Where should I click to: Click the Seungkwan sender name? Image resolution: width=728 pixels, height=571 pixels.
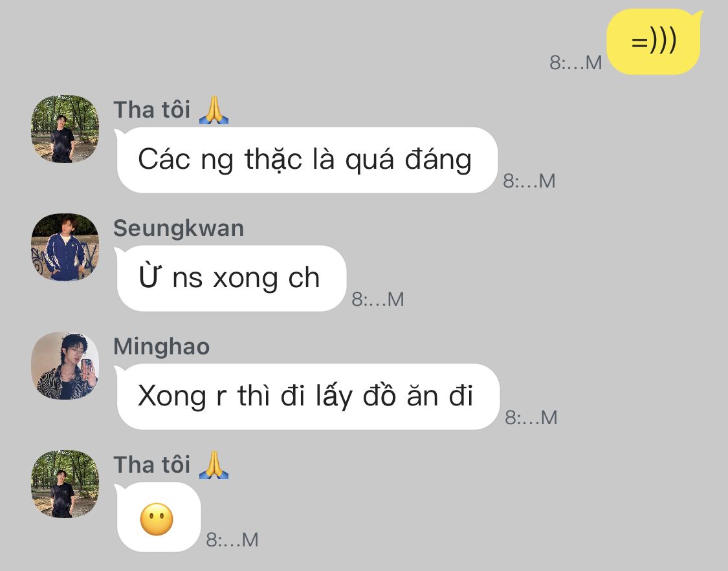179,228
